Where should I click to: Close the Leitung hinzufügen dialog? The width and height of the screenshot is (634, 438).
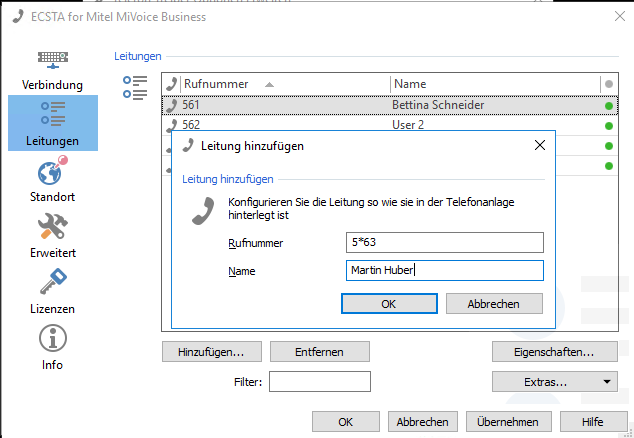coord(540,146)
